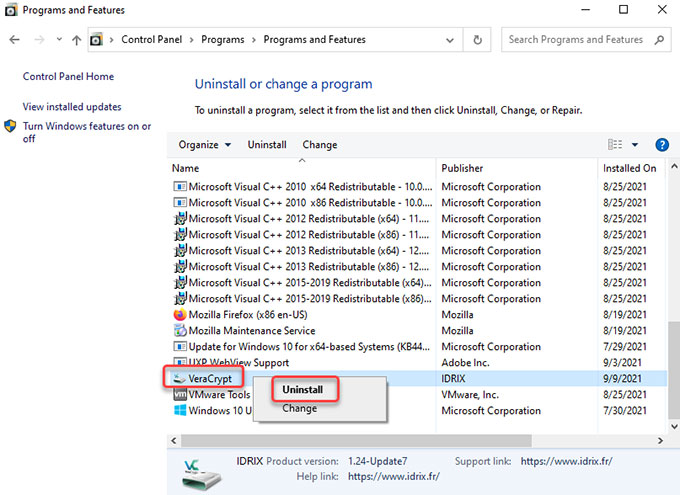Screen dimensions: 680x495
Task: Expand the address bar history dropdown
Action: (450, 40)
